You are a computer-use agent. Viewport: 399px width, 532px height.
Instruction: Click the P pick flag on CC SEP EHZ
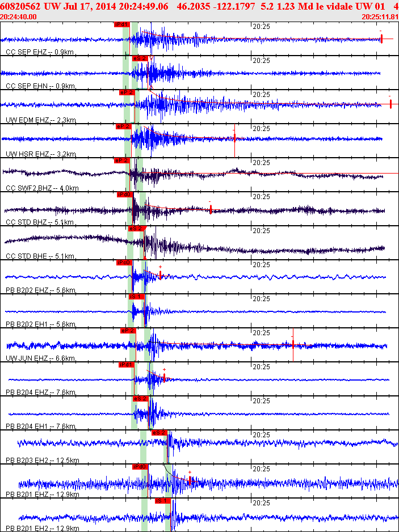pyautogui.click(x=121, y=25)
